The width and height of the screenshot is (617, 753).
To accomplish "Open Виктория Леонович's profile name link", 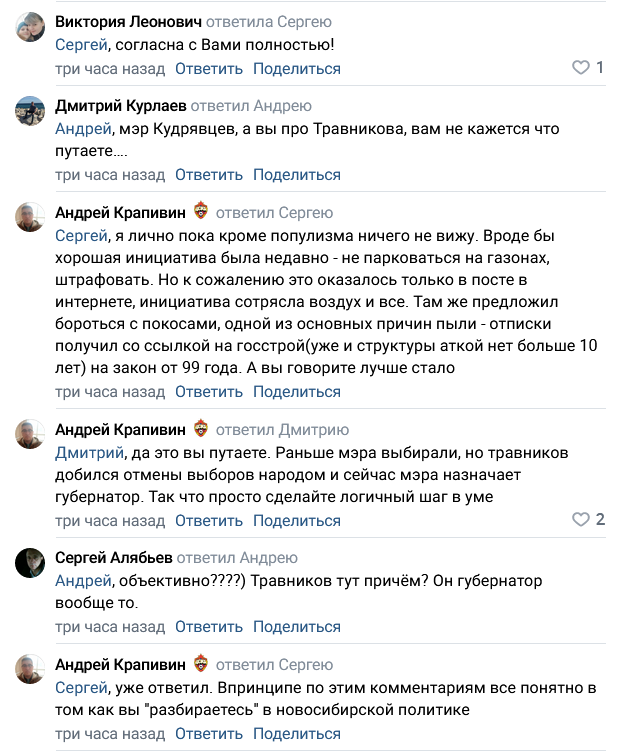I will coord(128,22).
